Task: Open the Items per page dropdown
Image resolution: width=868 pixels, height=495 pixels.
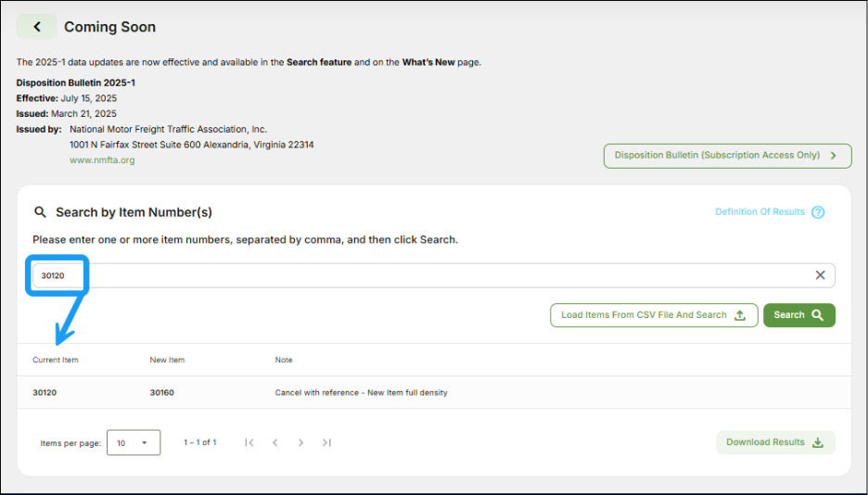Action: coord(134,443)
